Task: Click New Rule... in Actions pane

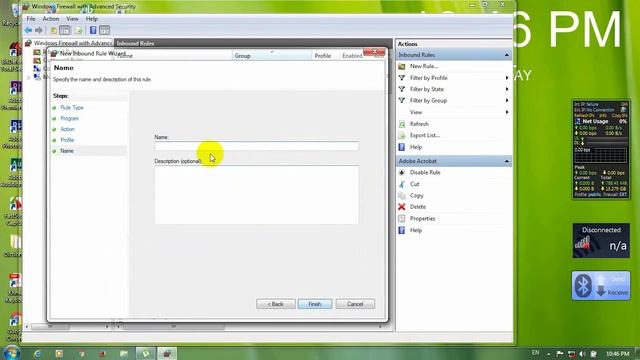Action: (x=424, y=66)
